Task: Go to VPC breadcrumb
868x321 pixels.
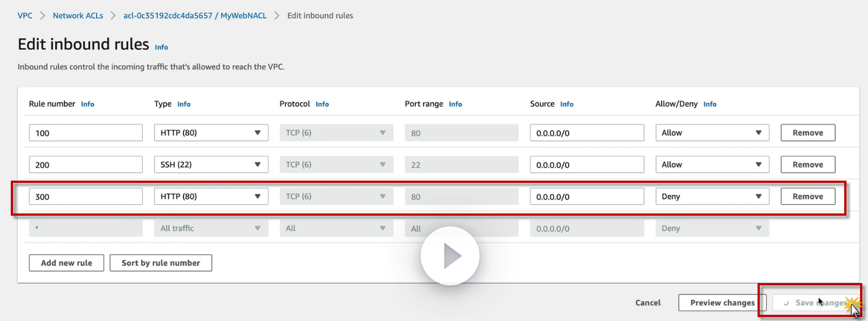Action: click(x=25, y=16)
